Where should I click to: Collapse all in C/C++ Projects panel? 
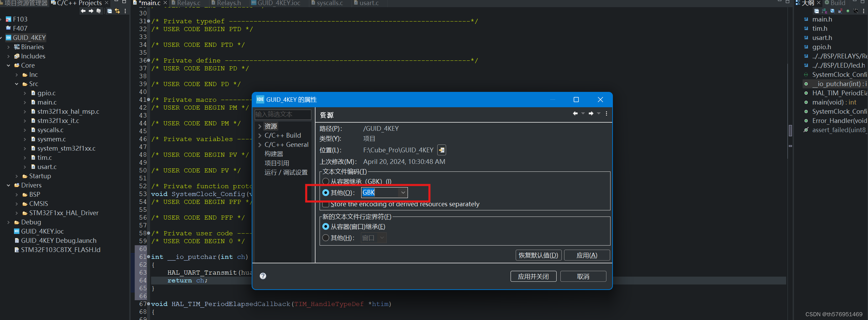[109, 11]
